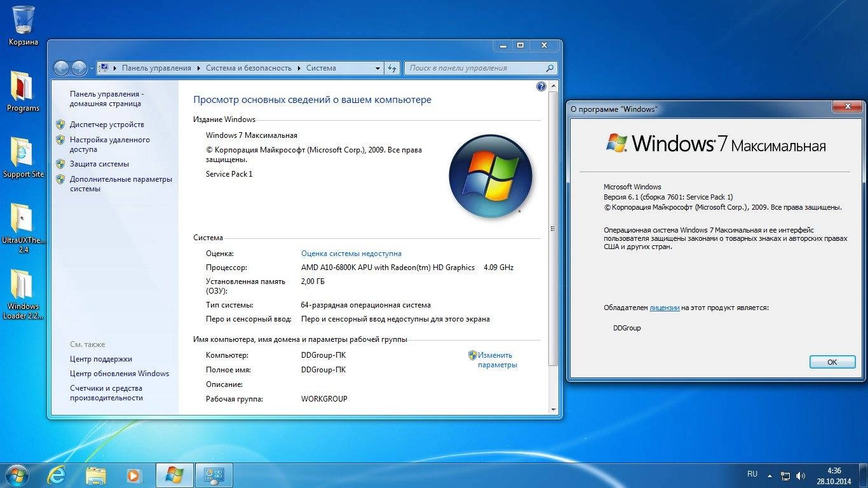This screenshot has width=868, height=488.
Task: Go back with the navigation arrow
Action: tap(62, 68)
